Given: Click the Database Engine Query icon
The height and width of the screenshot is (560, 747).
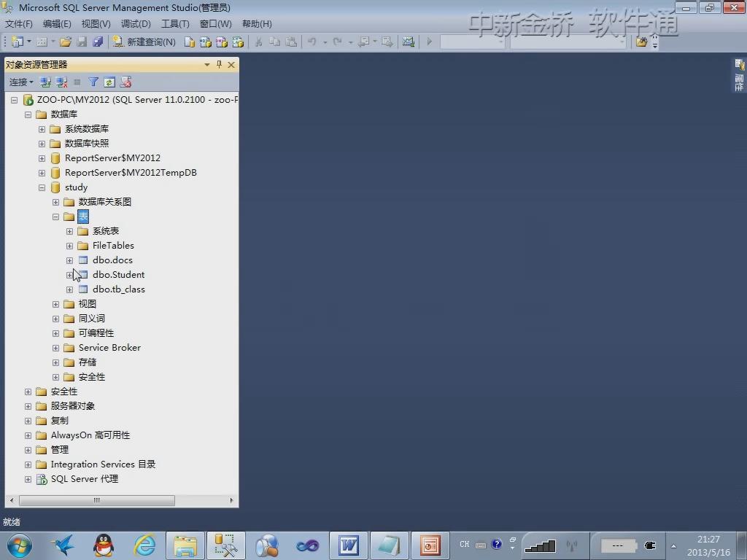Looking at the screenshot, I should point(189,42).
